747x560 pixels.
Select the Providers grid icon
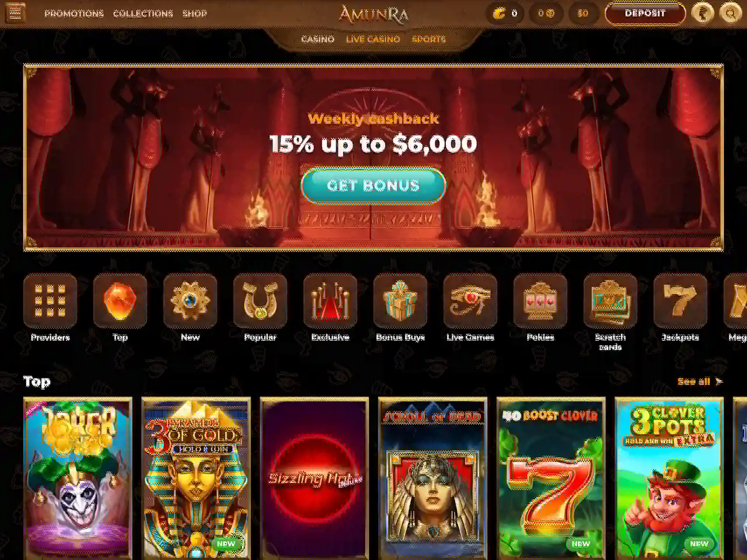[50, 301]
